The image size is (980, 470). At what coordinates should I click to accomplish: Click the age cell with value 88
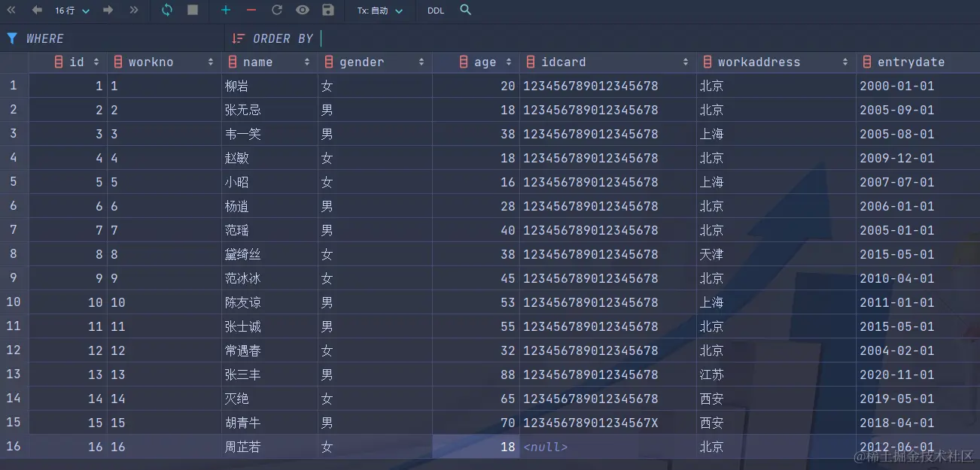pos(476,374)
